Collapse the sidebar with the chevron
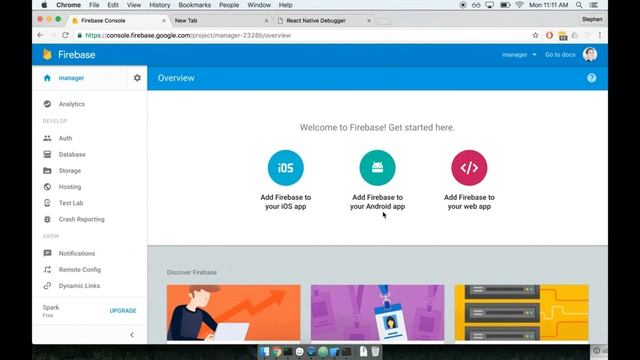This screenshot has width=640, height=360. [132, 335]
